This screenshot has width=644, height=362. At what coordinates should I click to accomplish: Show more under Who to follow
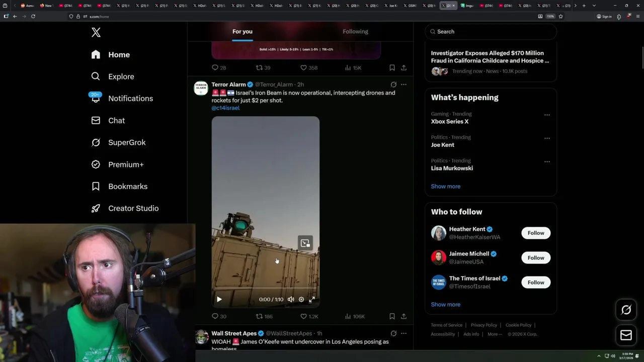point(446,305)
